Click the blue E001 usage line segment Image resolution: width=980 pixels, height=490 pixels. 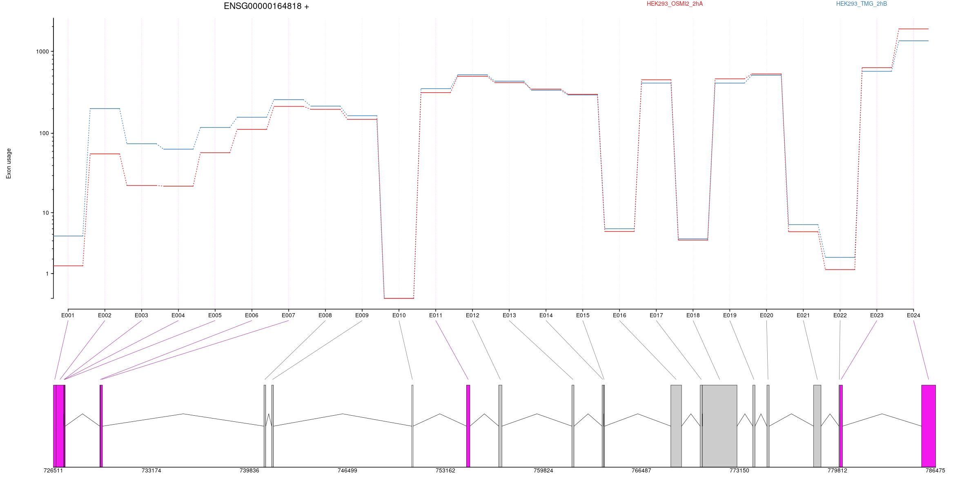(x=68, y=236)
